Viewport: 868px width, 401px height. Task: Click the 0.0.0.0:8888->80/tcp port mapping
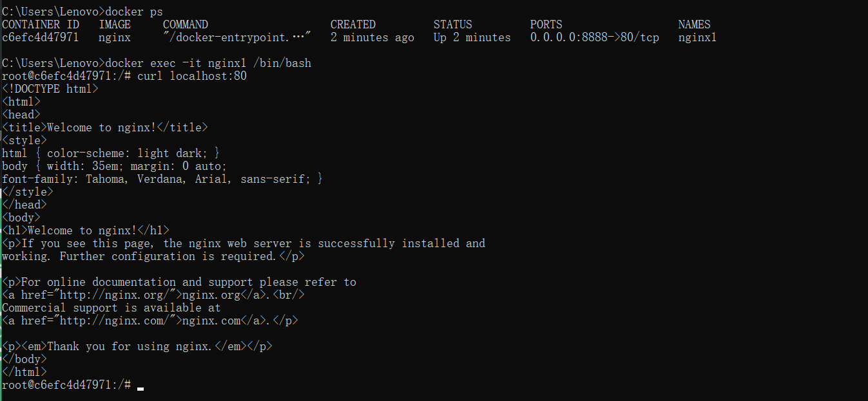click(x=595, y=37)
